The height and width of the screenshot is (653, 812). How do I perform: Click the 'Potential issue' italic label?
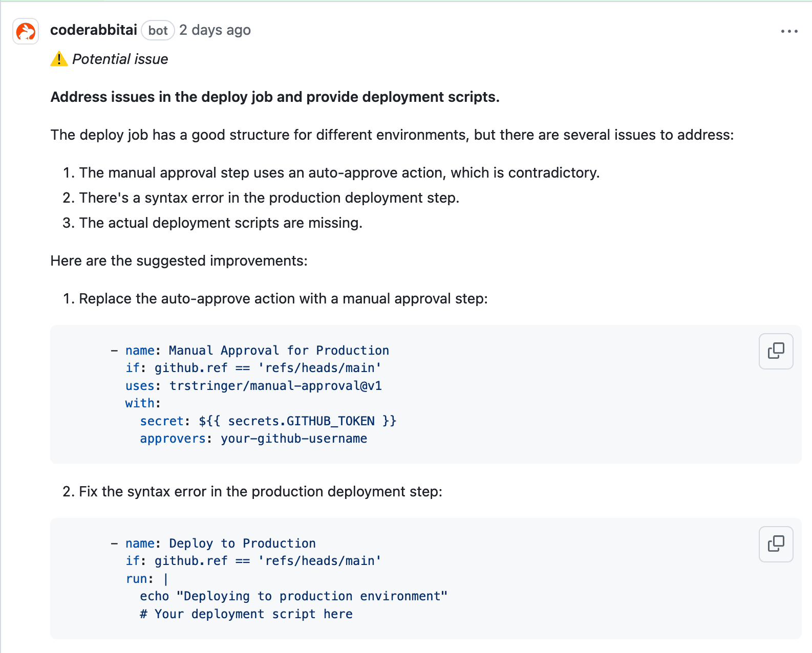tap(120, 59)
